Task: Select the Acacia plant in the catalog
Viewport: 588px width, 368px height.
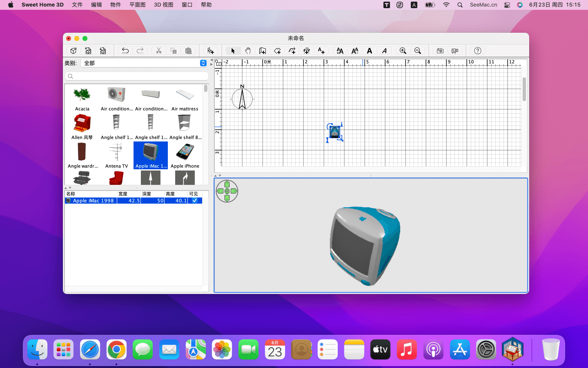Action: 82,99
